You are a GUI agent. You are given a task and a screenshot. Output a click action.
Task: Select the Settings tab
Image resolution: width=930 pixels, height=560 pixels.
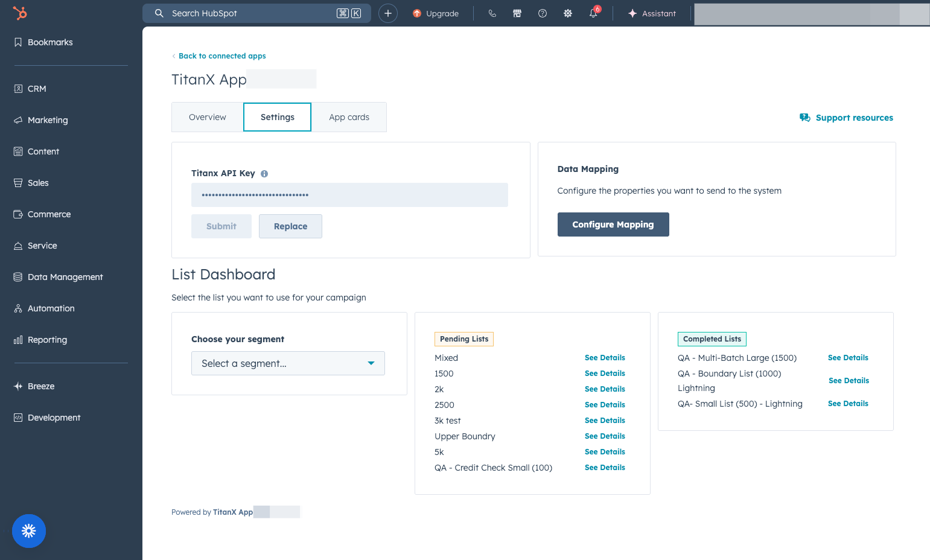coord(278,117)
